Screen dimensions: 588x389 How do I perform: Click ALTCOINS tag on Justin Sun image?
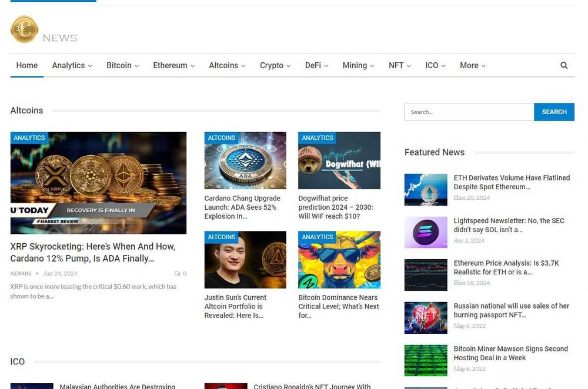click(222, 237)
